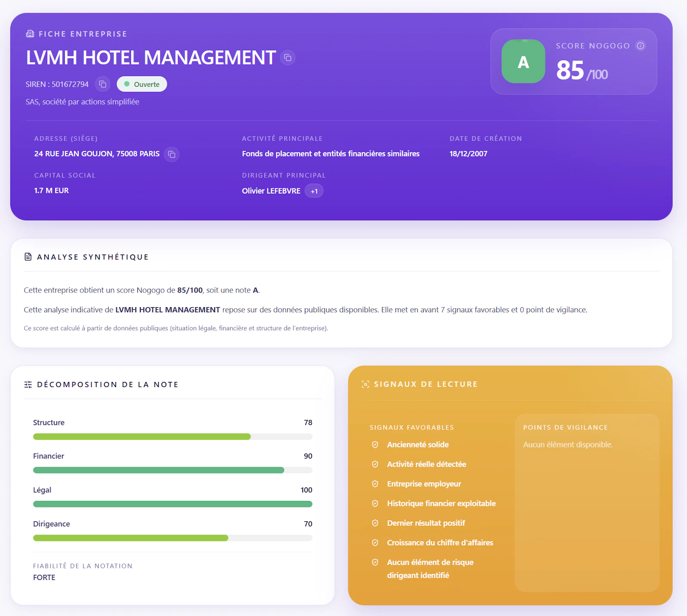Click the building icon beside Fiche Entreprise
This screenshot has width=687, height=616.
tap(30, 34)
